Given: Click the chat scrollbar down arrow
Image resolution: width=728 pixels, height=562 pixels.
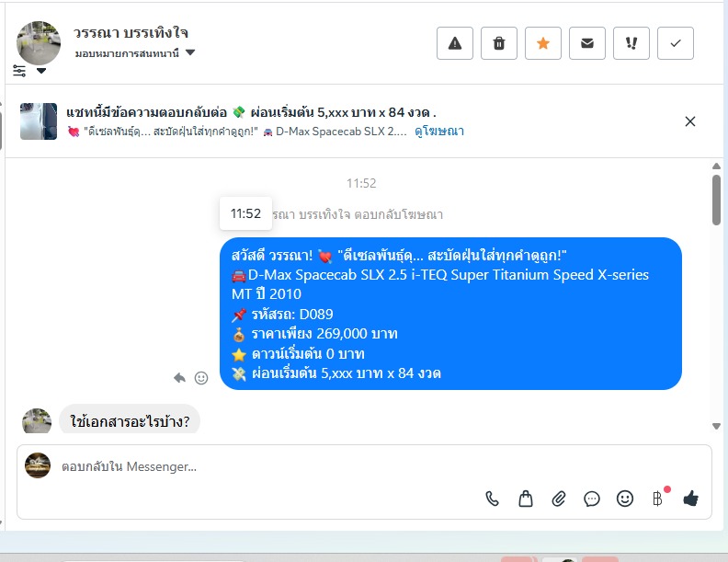Looking at the screenshot, I should click(x=716, y=426).
